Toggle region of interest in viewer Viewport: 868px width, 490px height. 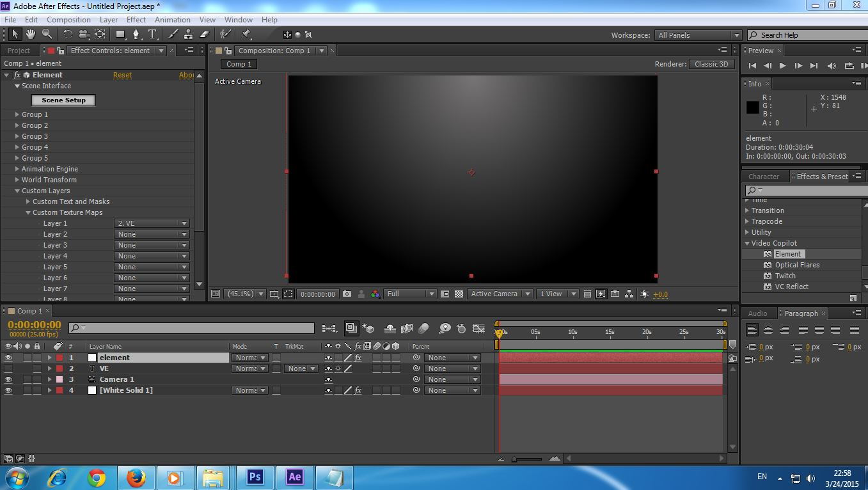point(288,294)
